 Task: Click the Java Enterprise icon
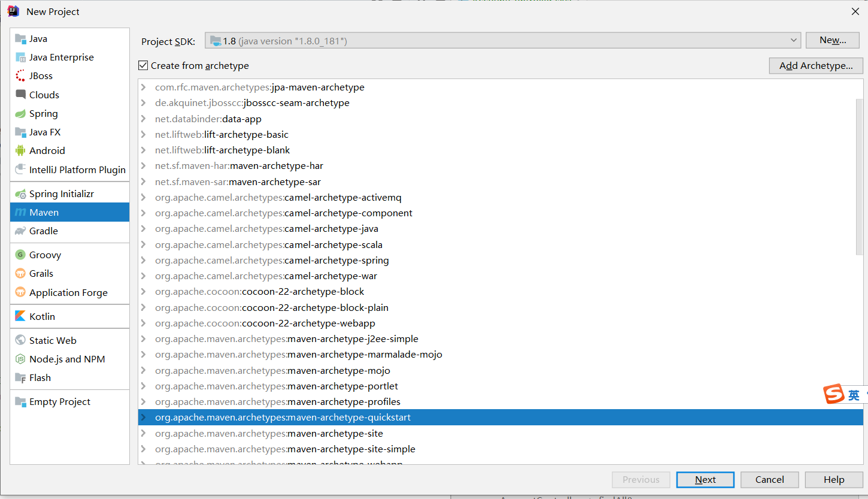20,58
